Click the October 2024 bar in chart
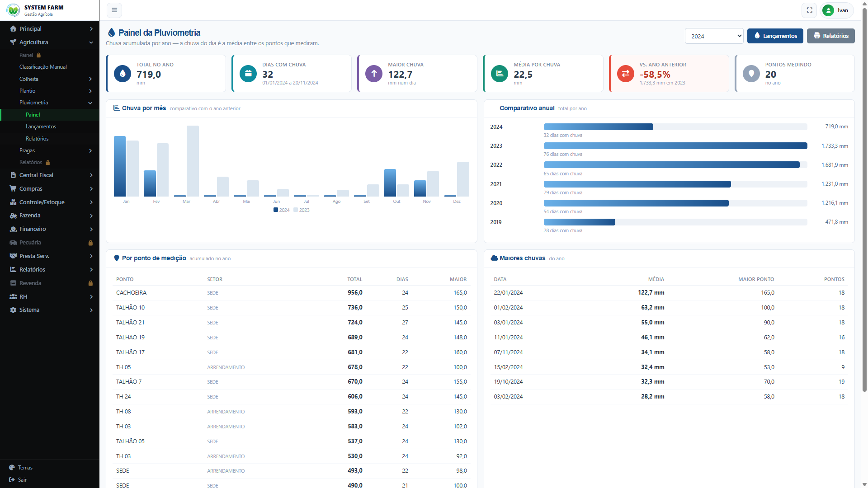This screenshot has height=488, width=868. click(390, 183)
